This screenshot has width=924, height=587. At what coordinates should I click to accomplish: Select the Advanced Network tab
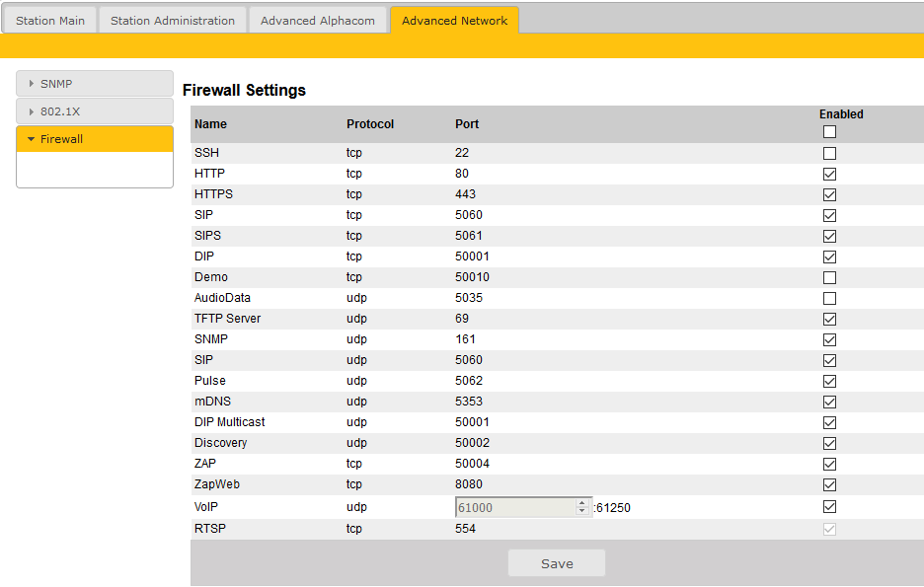454,20
